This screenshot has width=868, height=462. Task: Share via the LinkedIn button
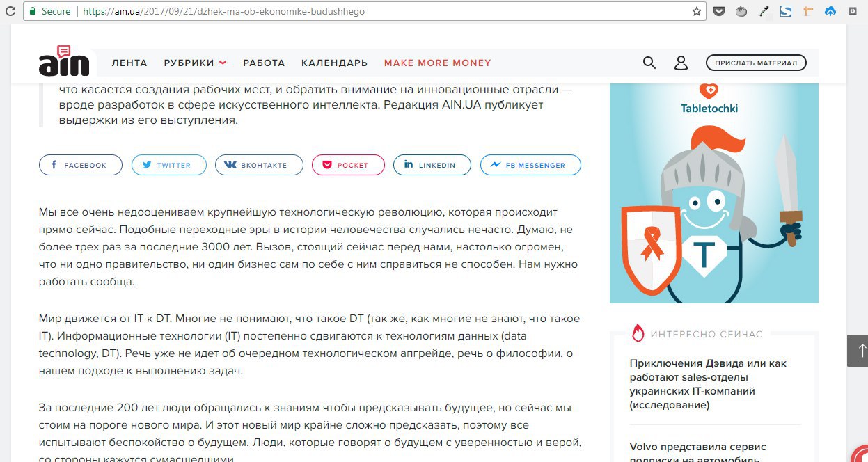[432, 165]
